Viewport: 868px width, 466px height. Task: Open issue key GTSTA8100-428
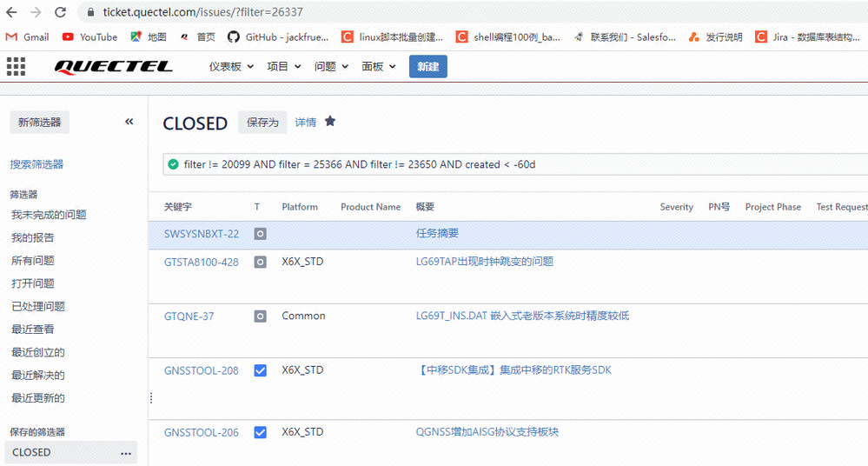(x=202, y=262)
